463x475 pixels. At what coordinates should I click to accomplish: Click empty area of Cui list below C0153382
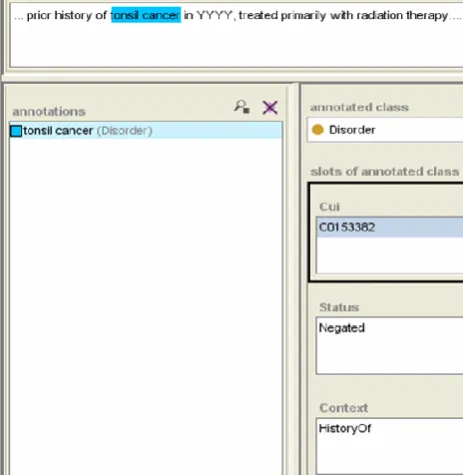pos(390,255)
